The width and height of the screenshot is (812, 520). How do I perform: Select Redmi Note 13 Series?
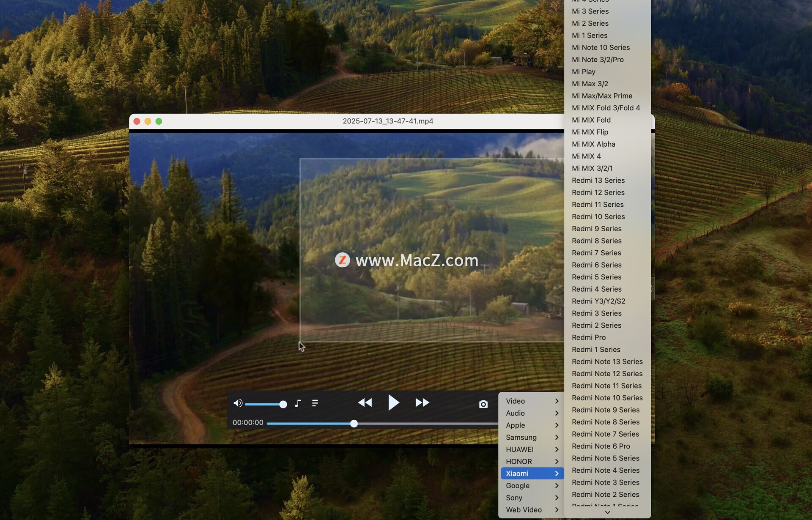pyautogui.click(x=607, y=361)
